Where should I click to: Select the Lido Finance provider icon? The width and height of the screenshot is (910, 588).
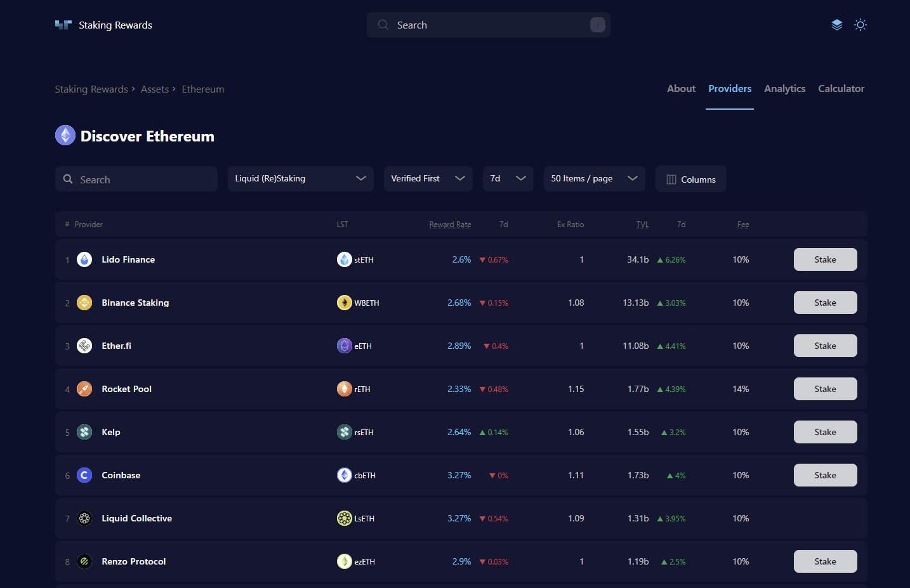[x=84, y=259]
